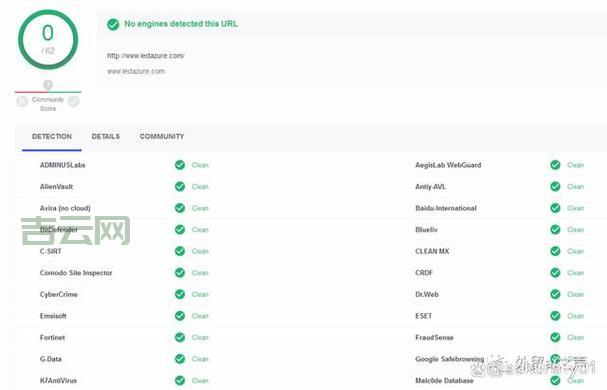This screenshot has width=607, height=390.
Task: Click the checkmark icon next to AegisLab WebGuard
Action: (555, 165)
